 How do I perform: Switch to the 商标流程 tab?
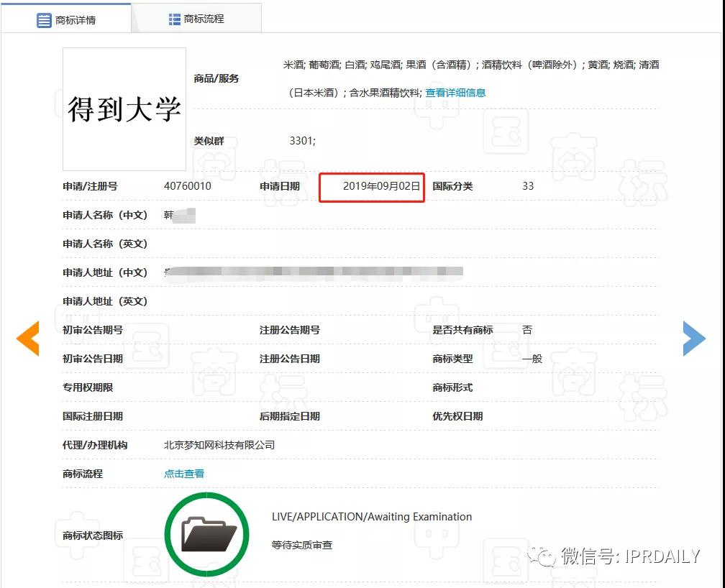tap(196, 19)
